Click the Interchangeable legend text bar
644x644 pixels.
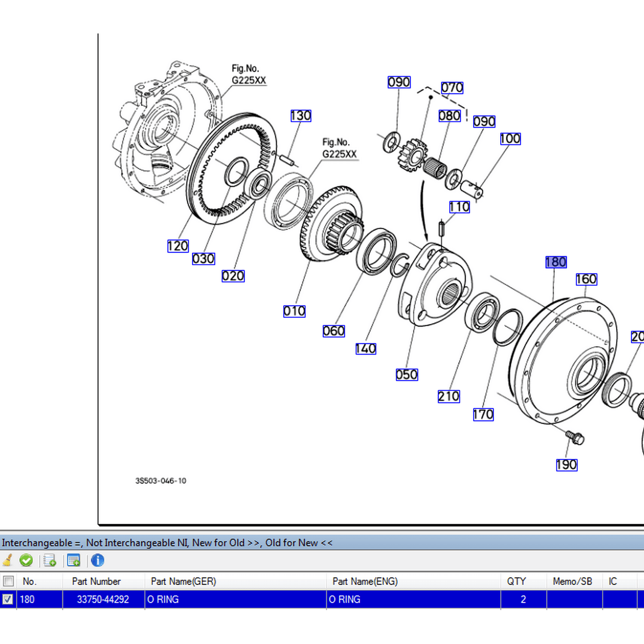[x=322, y=543]
